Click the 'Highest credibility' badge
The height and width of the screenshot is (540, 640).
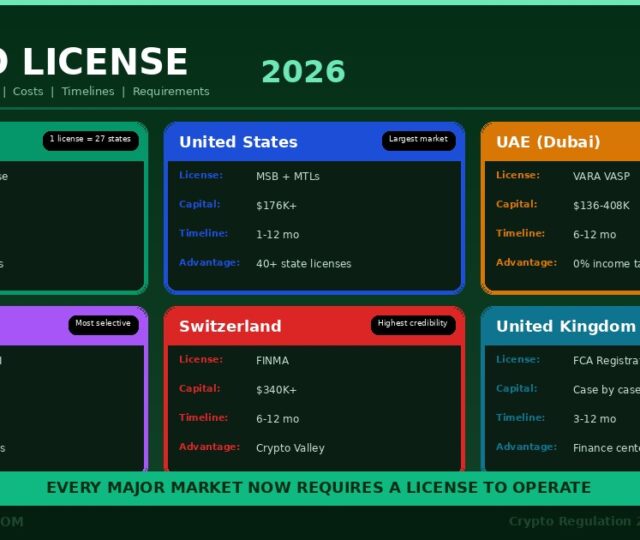tap(413, 325)
